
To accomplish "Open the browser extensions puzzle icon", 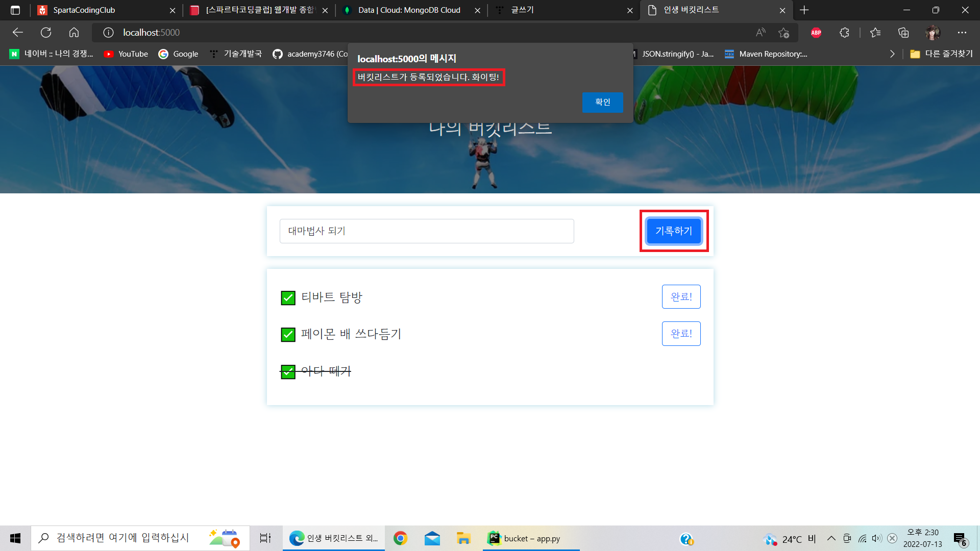I will (844, 33).
